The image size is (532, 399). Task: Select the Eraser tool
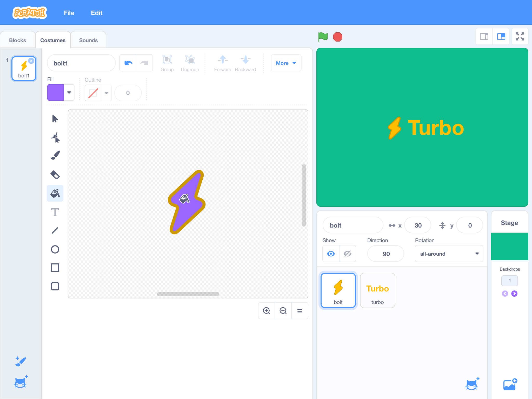click(x=55, y=175)
